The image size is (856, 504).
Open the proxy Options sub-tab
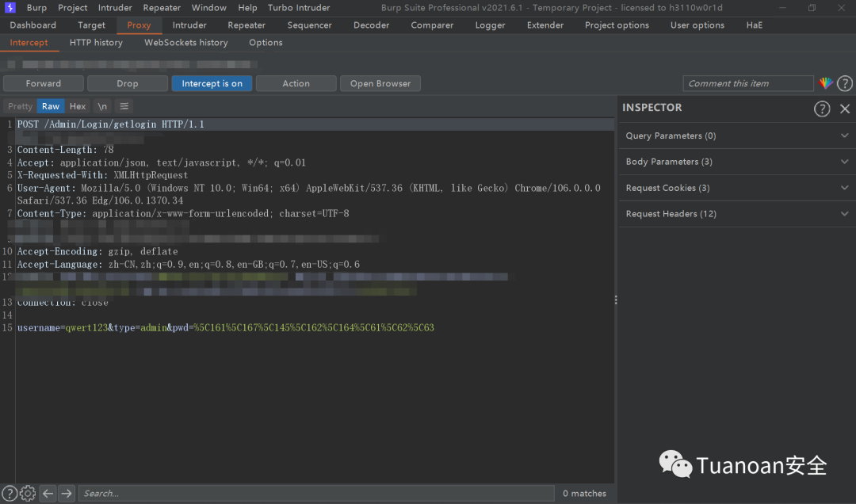(x=266, y=43)
